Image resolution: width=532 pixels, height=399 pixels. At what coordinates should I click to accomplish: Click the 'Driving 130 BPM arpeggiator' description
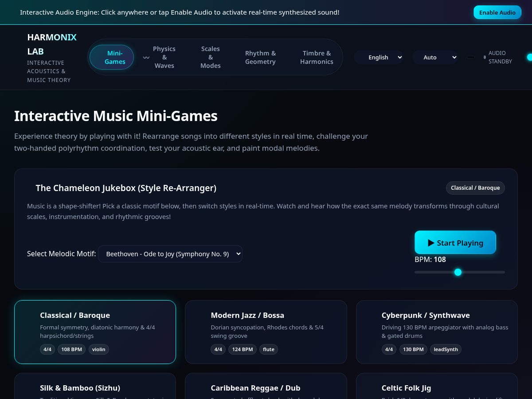tap(445, 332)
